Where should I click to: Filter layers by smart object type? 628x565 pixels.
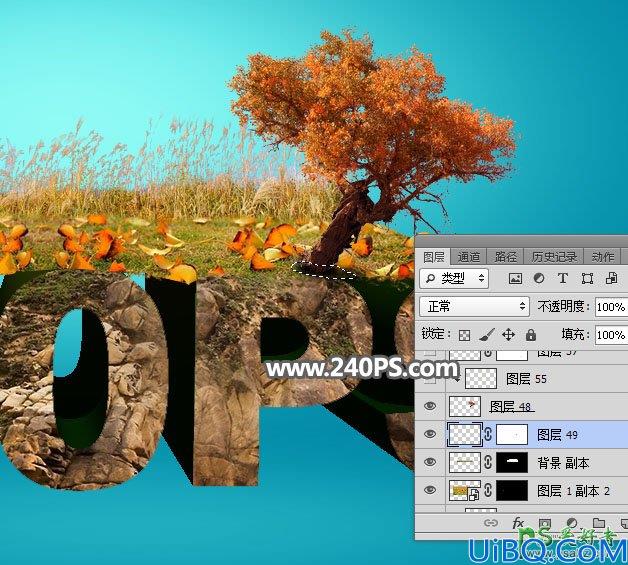611,278
